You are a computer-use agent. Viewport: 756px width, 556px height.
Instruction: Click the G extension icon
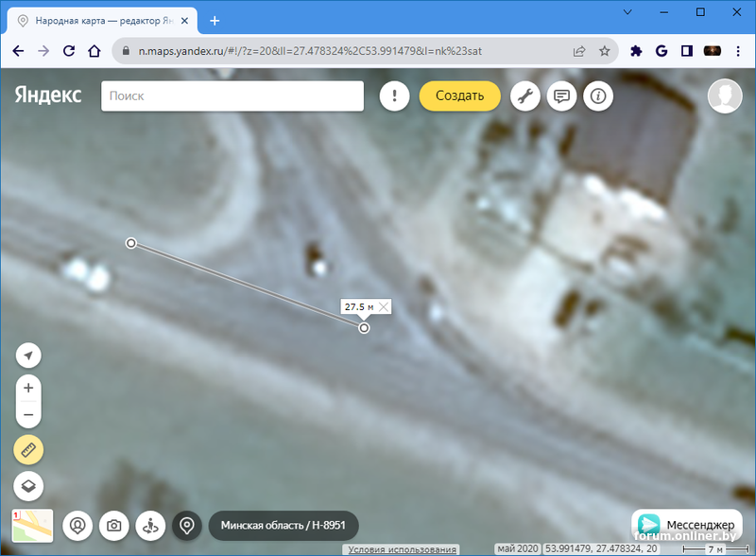coord(661,51)
